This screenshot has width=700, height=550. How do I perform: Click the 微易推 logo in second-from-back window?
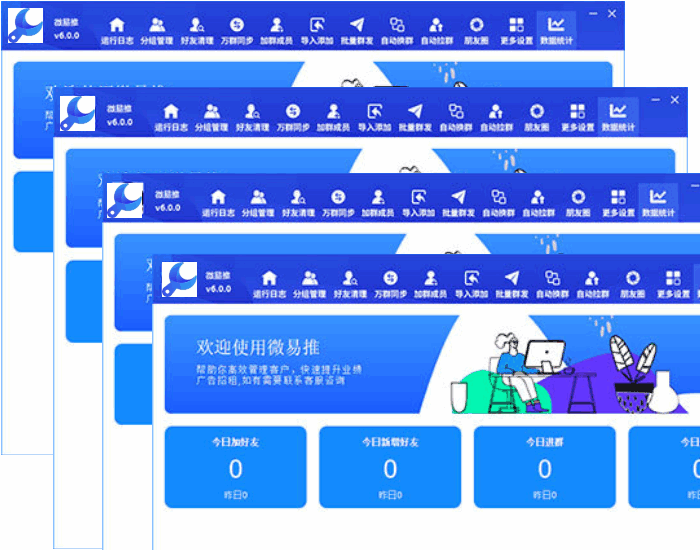pos(78,113)
